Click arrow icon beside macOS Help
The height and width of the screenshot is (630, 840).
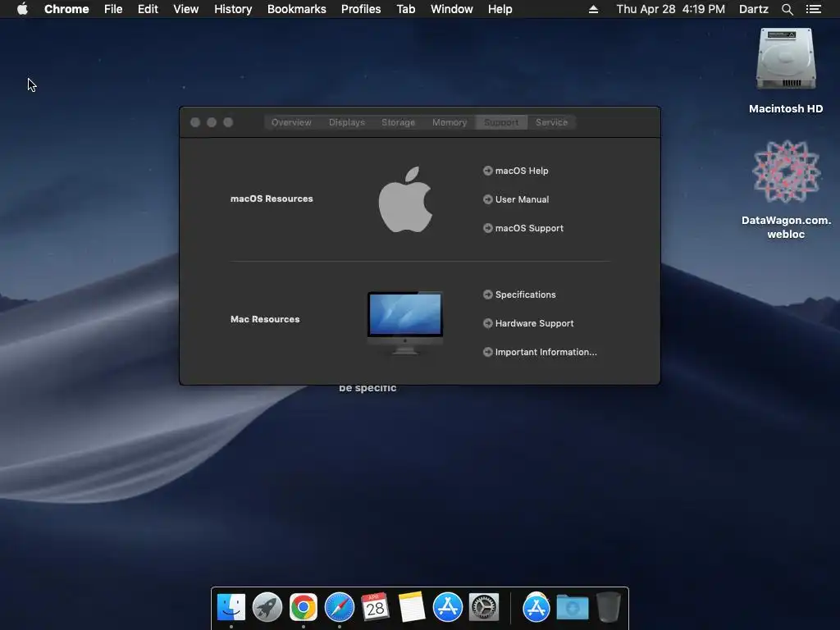coord(487,171)
